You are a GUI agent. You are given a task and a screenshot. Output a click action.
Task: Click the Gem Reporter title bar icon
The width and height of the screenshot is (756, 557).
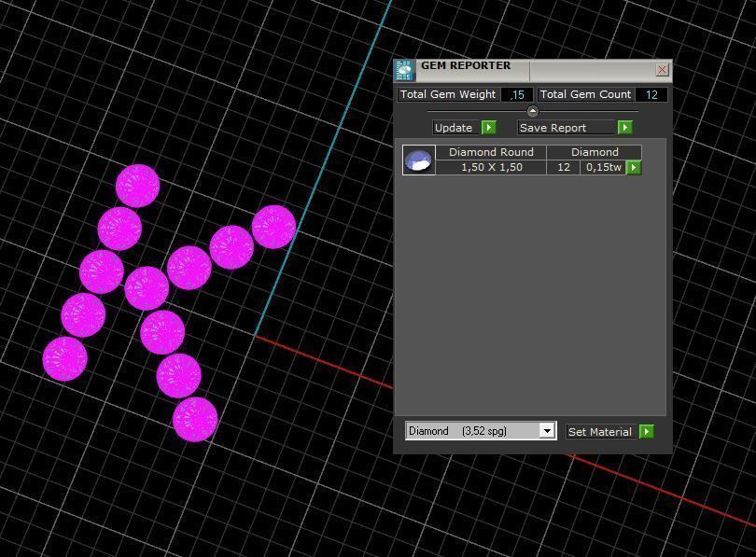coord(404,70)
